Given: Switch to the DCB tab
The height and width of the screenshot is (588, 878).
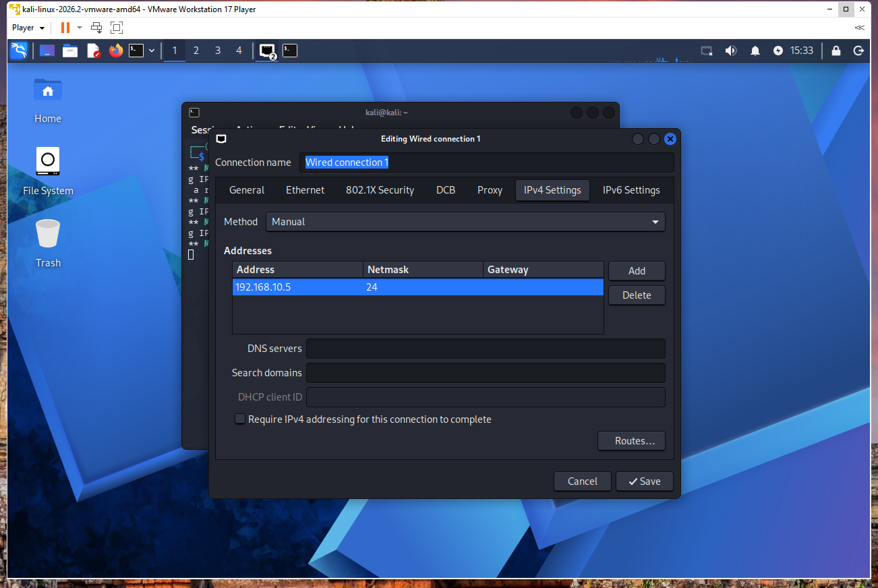Looking at the screenshot, I should point(446,190).
